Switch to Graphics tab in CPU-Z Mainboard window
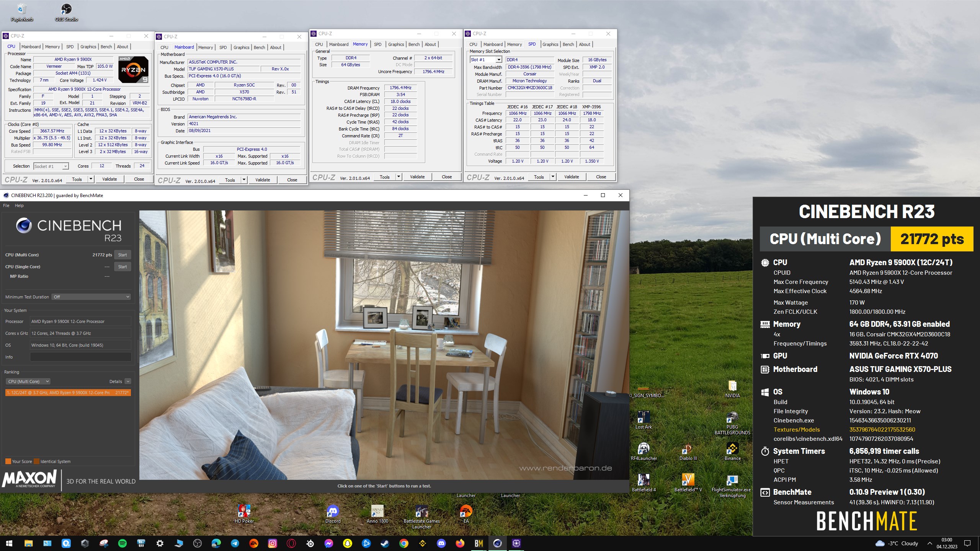This screenshot has height=551, width=980. pyautogui.click(x=241, y=47)
